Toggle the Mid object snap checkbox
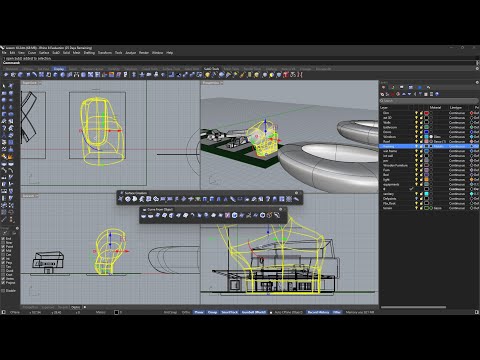480x360 pixels. pos(3,251)
